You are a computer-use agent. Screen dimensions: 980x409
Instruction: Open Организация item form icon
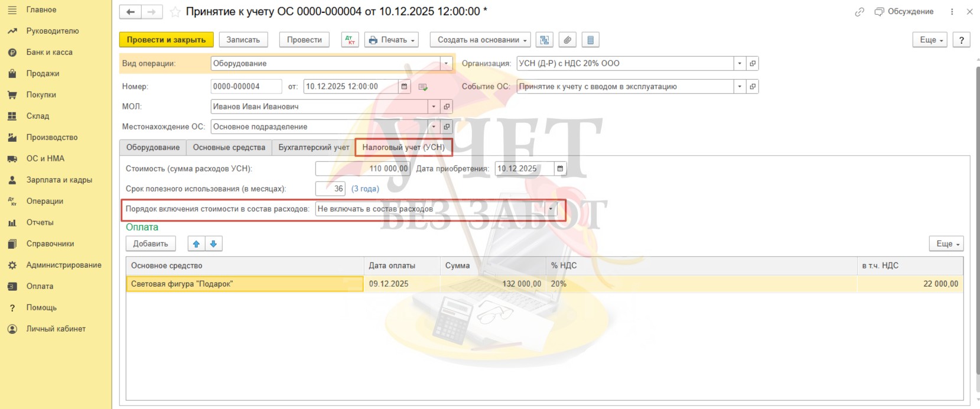[753, 63]
